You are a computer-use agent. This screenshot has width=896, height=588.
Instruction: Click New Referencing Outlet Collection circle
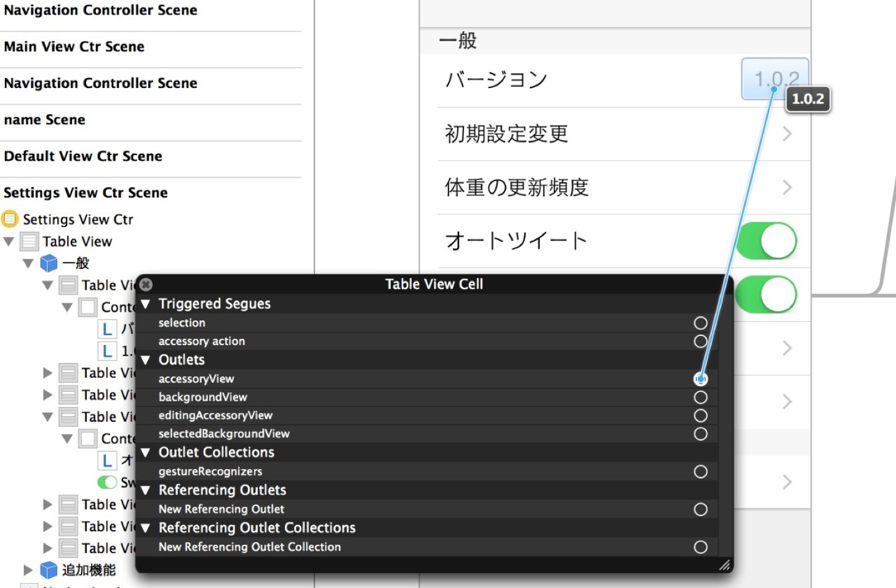click(x=700, y=547)
